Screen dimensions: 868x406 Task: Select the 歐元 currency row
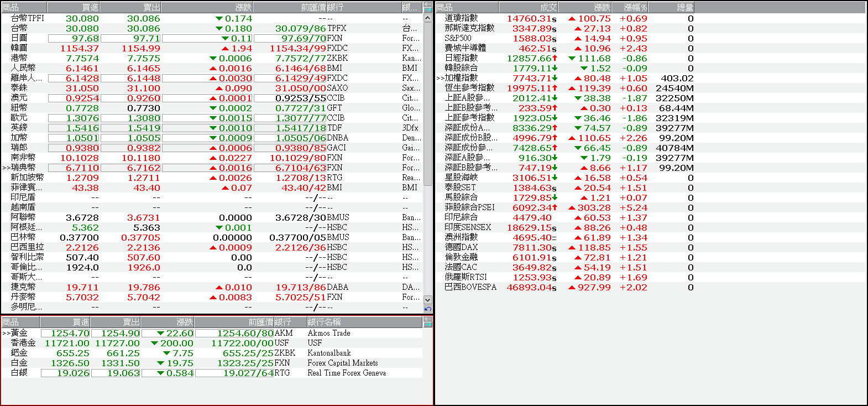[x=212, y=118]
